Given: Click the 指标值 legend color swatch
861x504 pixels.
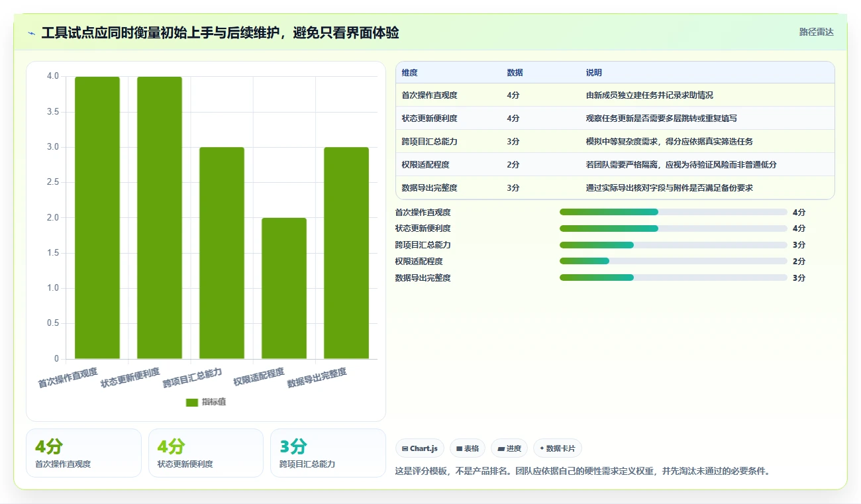Looking at the screenshot, I should [192, 402].
